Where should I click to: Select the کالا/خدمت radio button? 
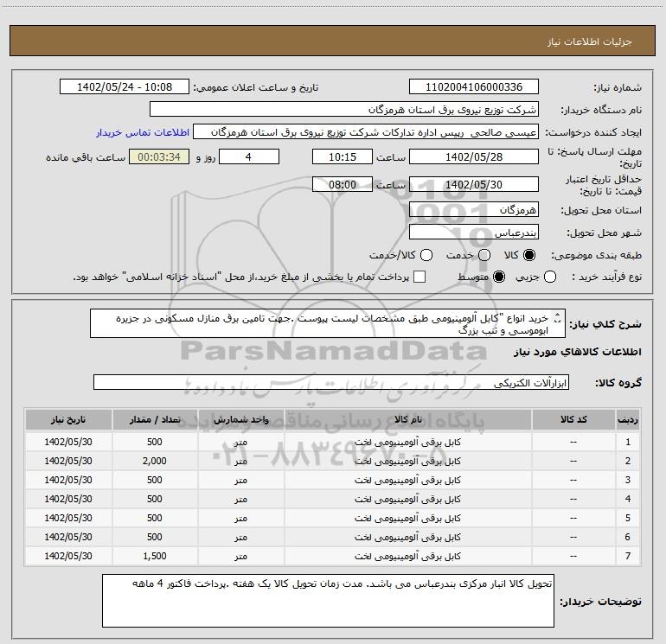pyautogui.click(x=426, y=255)
